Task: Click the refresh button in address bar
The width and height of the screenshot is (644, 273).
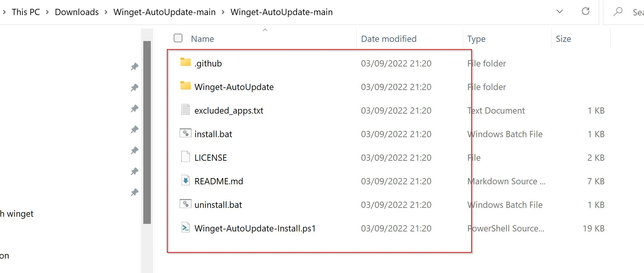Action: tap(586, 11)
